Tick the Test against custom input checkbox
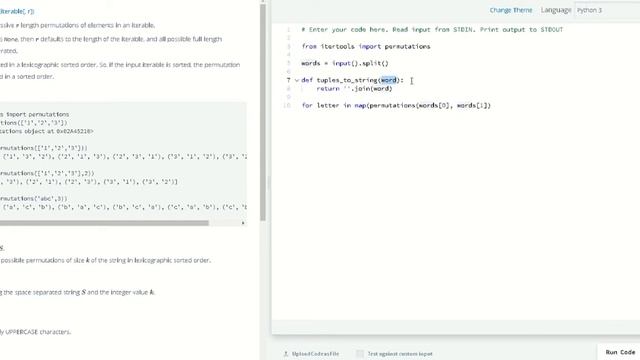 [x=360, y=354]
